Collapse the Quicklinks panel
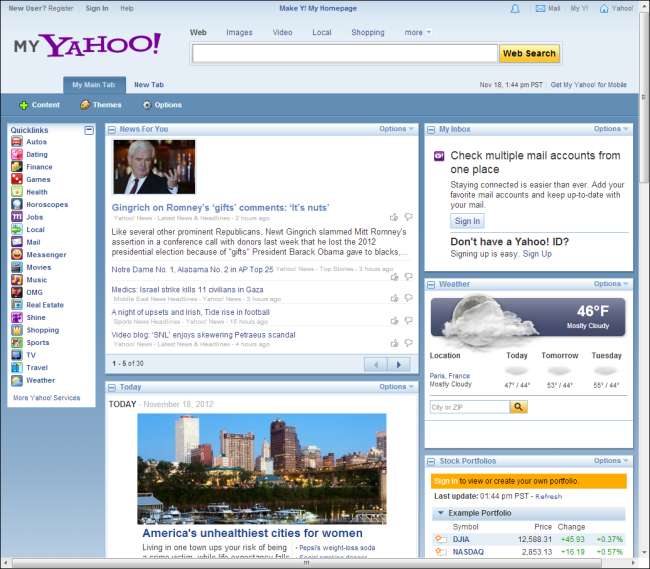The image size is (650, 569). tap(89, 131)
